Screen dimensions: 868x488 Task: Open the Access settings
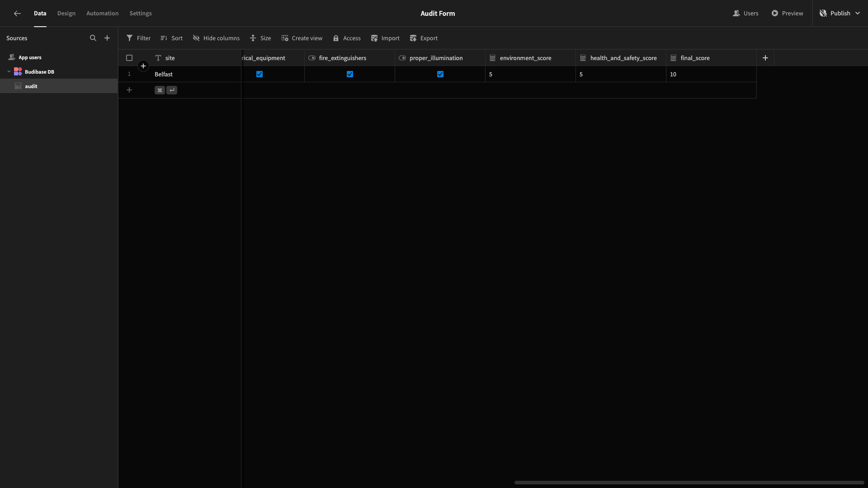tap(347, 38)
